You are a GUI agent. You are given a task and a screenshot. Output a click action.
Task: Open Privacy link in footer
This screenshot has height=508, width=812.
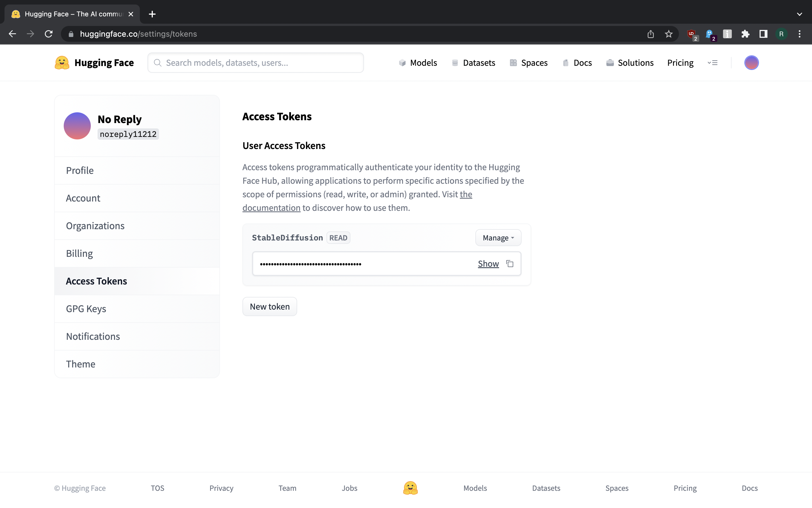[x=221, y=488]
